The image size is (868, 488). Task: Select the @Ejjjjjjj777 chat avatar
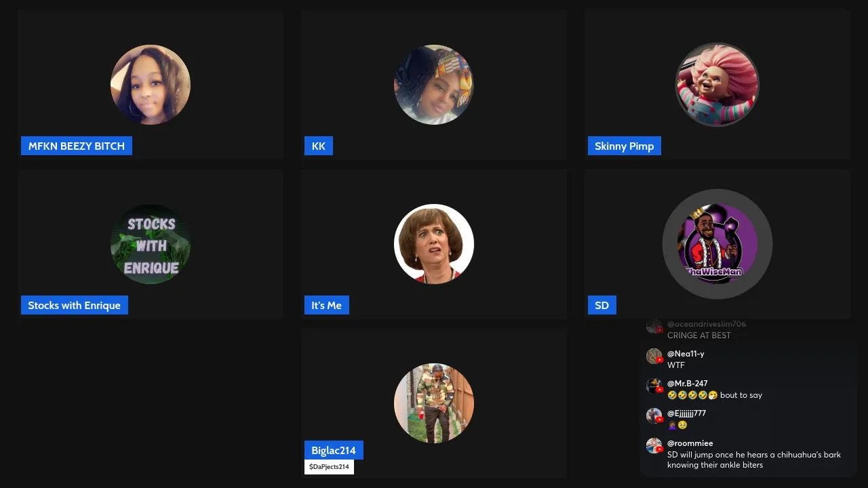(654, 415)
